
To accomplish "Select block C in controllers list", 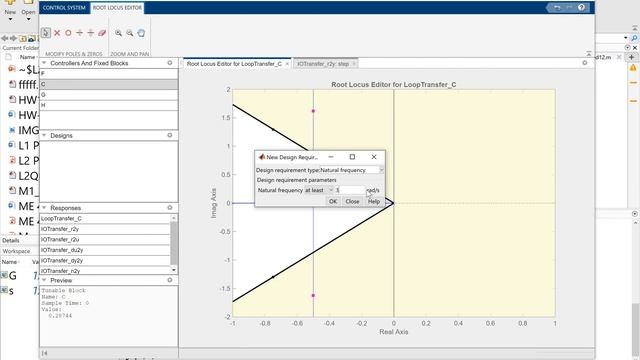I will 109,84.
